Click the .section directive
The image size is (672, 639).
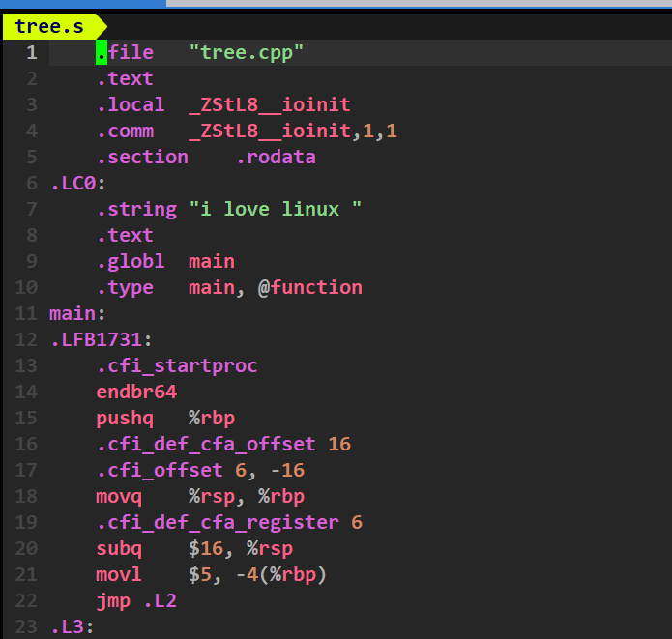[x=142, y=158]
